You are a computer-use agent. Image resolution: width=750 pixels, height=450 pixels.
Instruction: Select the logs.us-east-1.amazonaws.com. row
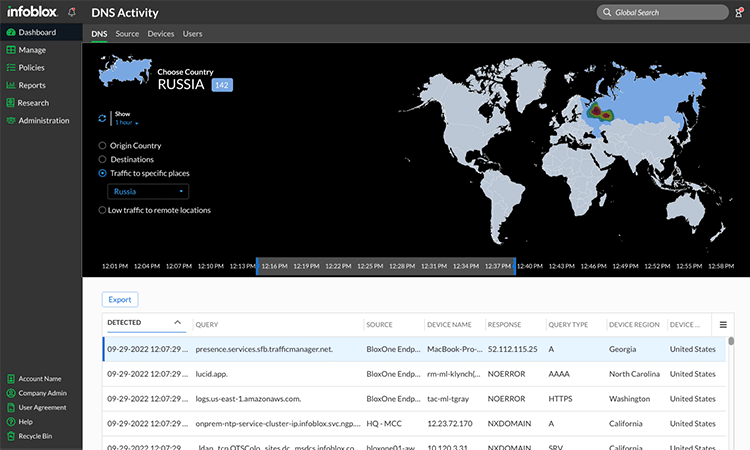(x=414, y=399)
